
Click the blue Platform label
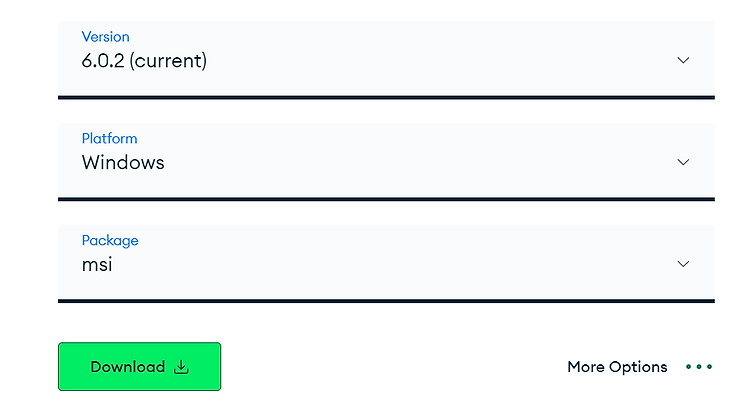(110, 139)
